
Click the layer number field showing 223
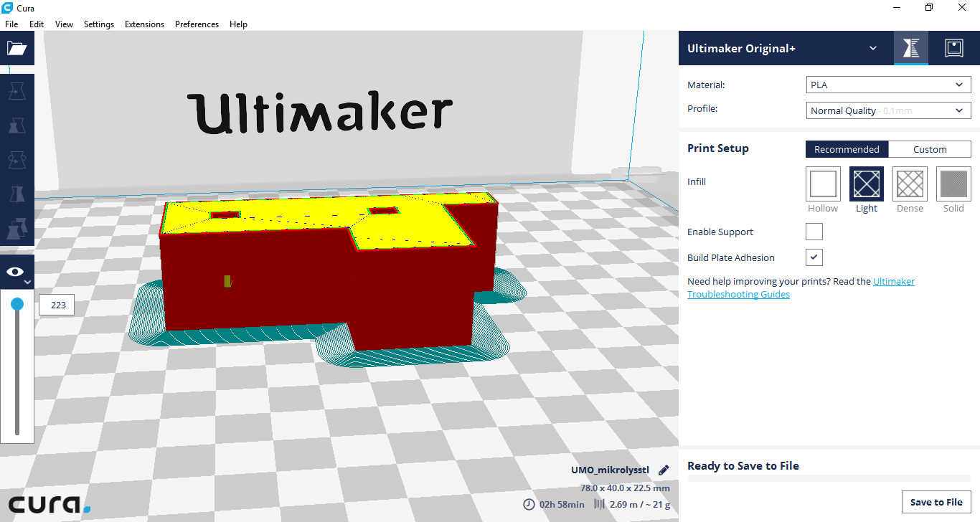click(57, 305)
